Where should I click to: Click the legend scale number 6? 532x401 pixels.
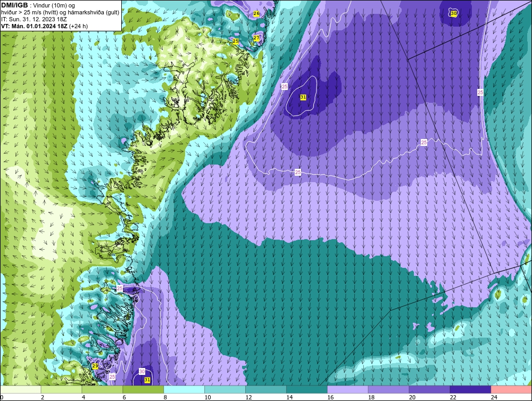124,397
